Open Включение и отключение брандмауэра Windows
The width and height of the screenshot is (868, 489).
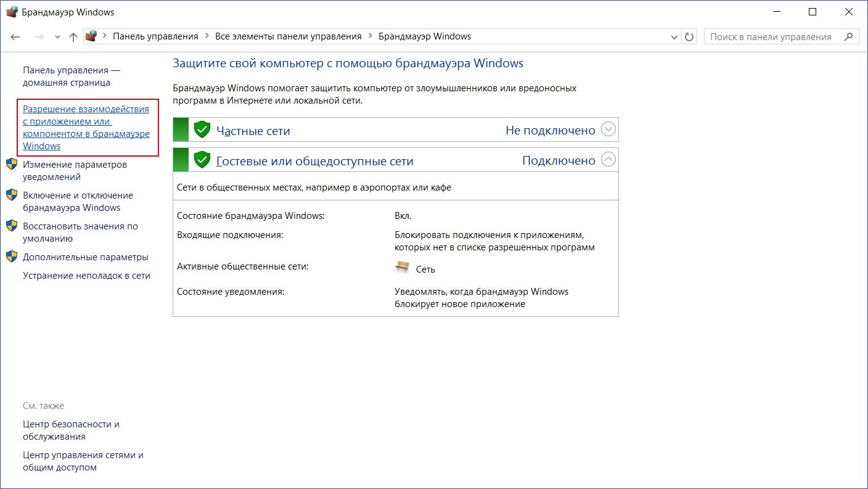coord(78,202)
